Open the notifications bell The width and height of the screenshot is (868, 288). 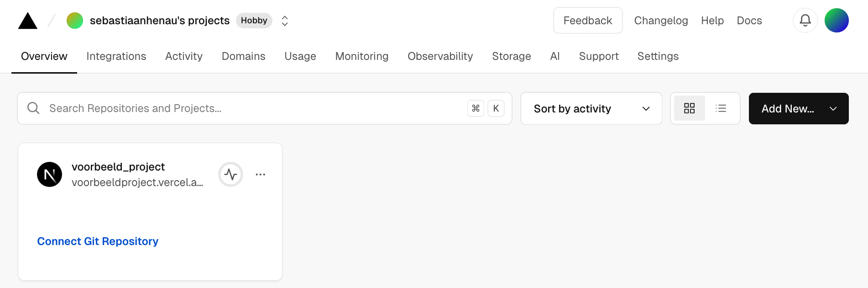point(805,21)
